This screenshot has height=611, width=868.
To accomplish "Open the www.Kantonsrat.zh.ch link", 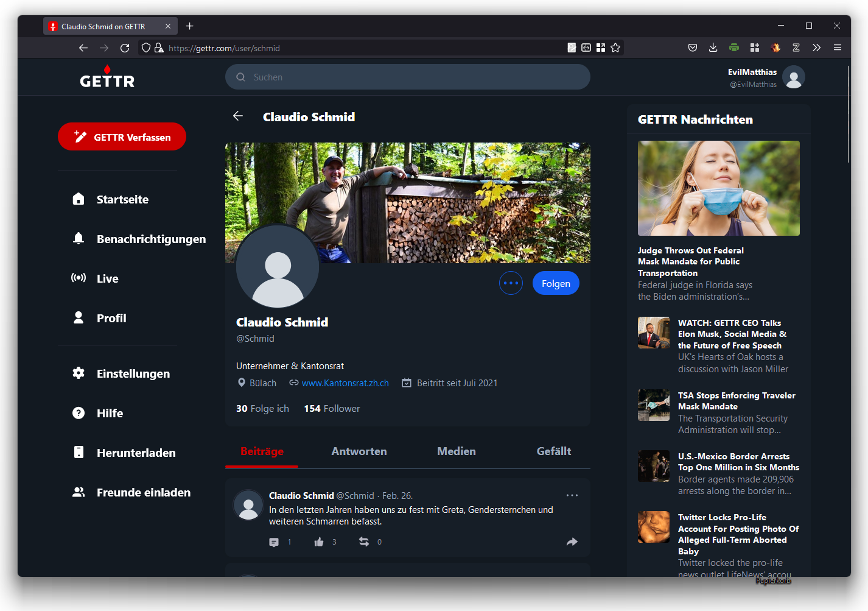I will point(345,383).
